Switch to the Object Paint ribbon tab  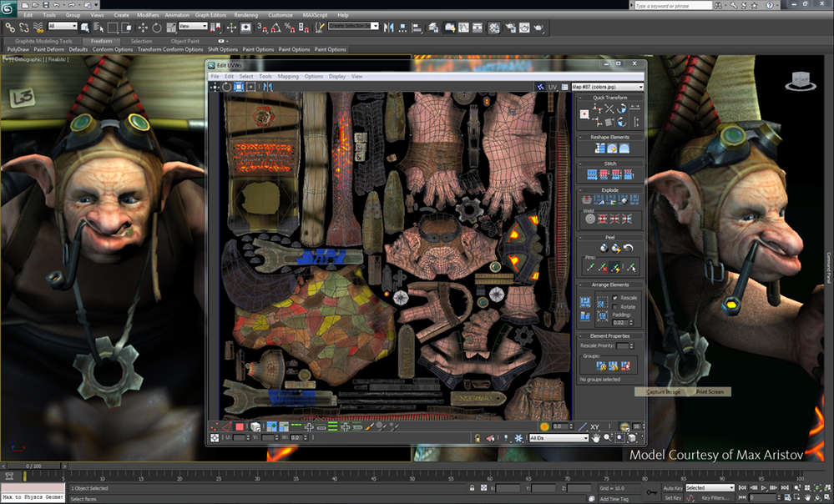pyautogui.click(x=184, y=41)
